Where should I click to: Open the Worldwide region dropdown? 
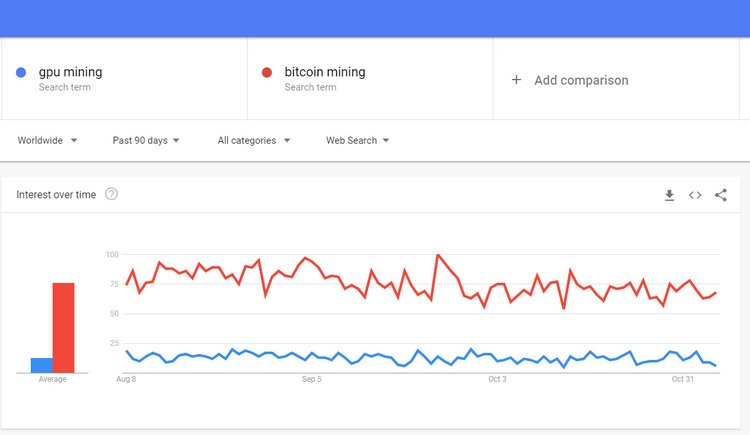coord(47,140)
